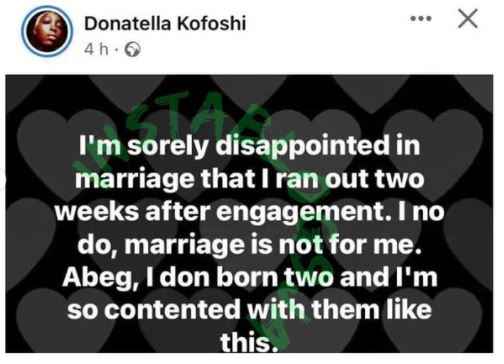The image size is (504, 364).
Task: Click the gray heart at the image's top-left
Action: point(20,92)
